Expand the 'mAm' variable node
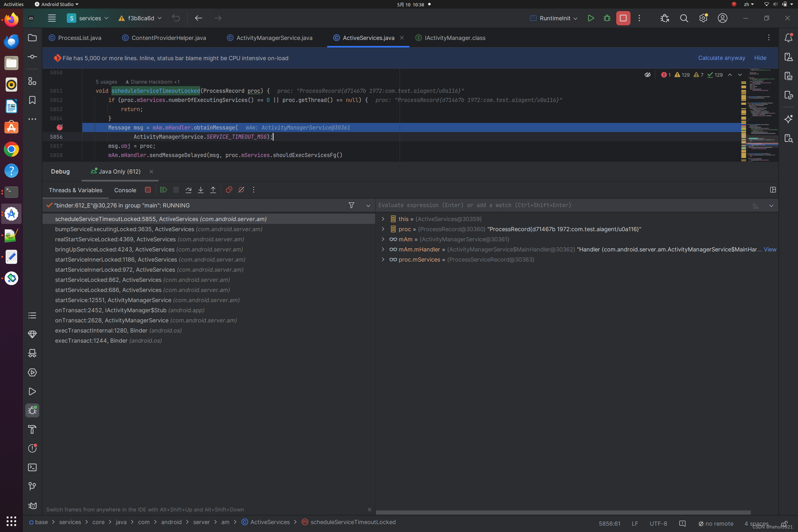This screenshot has width=798, height=532. pos(383,239)
